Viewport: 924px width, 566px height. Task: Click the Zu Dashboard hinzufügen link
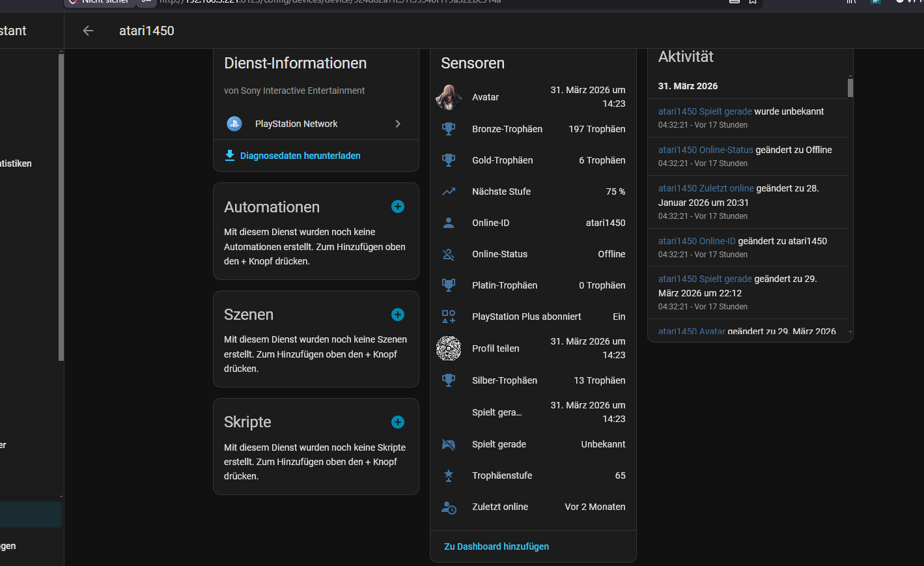point(496,546)
